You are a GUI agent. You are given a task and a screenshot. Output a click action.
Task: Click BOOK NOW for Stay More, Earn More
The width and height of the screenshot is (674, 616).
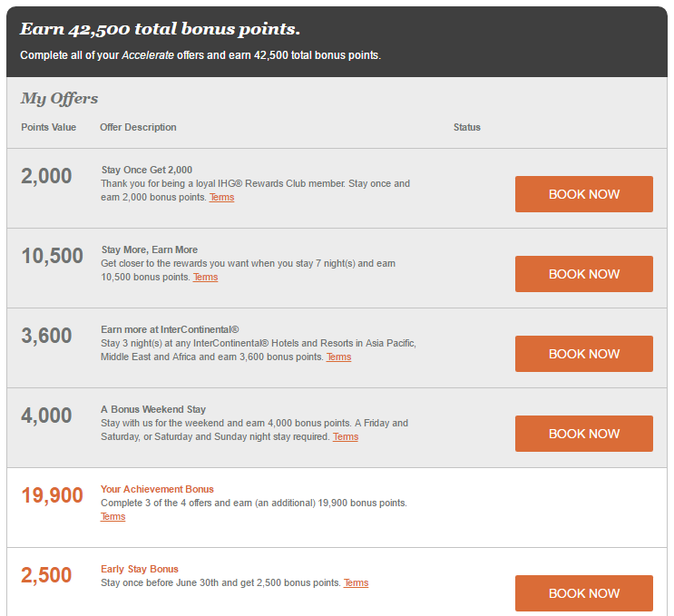[583, 274]
